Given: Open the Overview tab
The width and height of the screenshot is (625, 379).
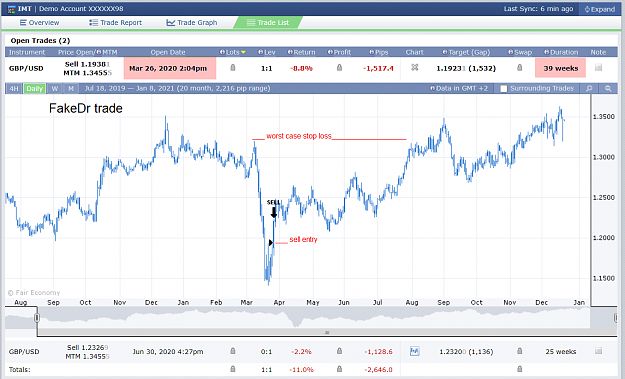Looking at the screenshot, I should pos(39,23).
